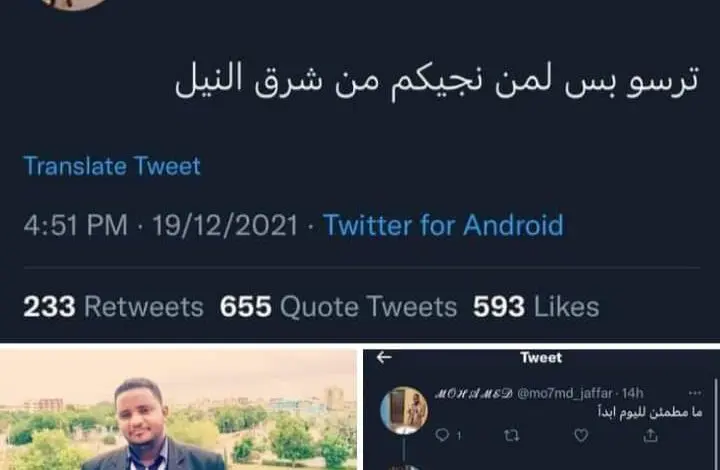View the 233 Retweets list
This screenshot has height=470, width=720.
click(113, 307)
